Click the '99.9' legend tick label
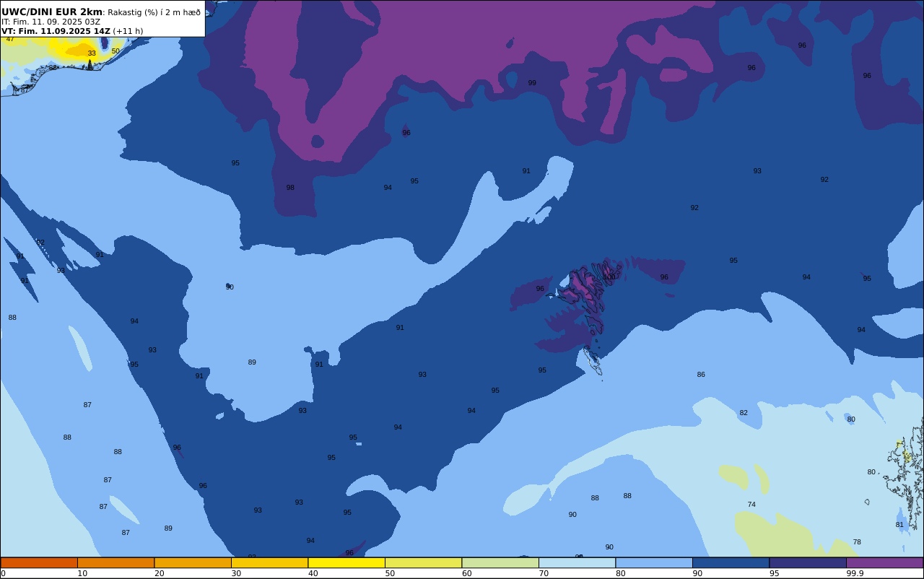 pyautogui.click(x=855, y=573)
